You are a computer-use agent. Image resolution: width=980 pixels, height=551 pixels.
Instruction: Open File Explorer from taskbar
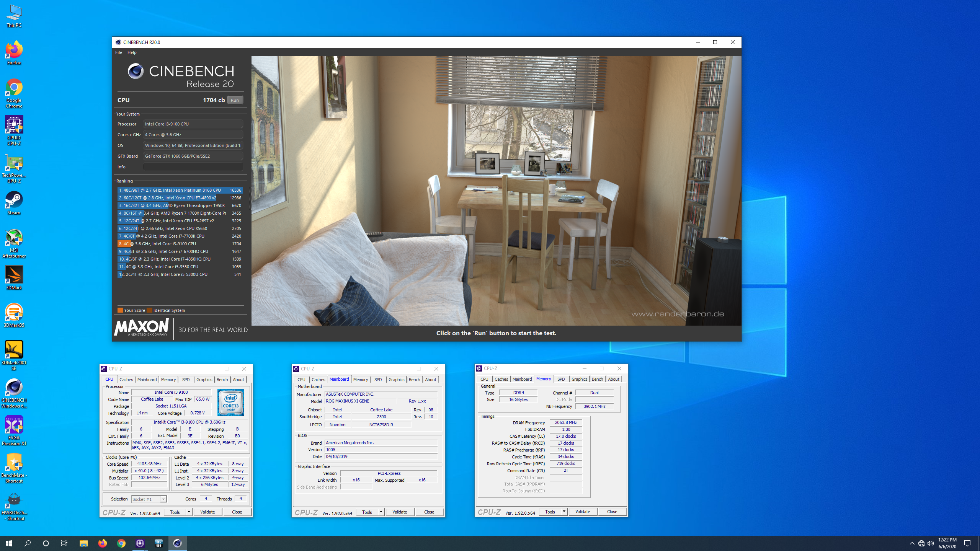[83, 543]
